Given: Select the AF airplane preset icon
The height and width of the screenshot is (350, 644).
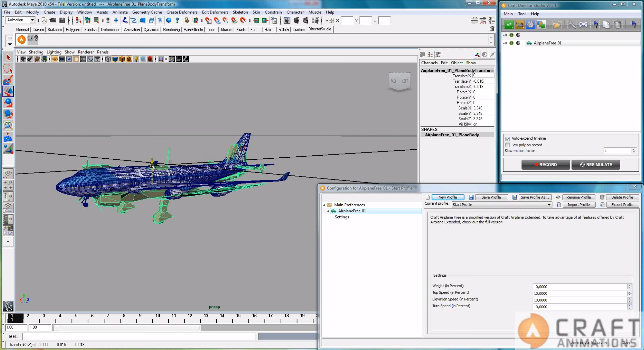Looking at the screenshot, I should point(509,25).
